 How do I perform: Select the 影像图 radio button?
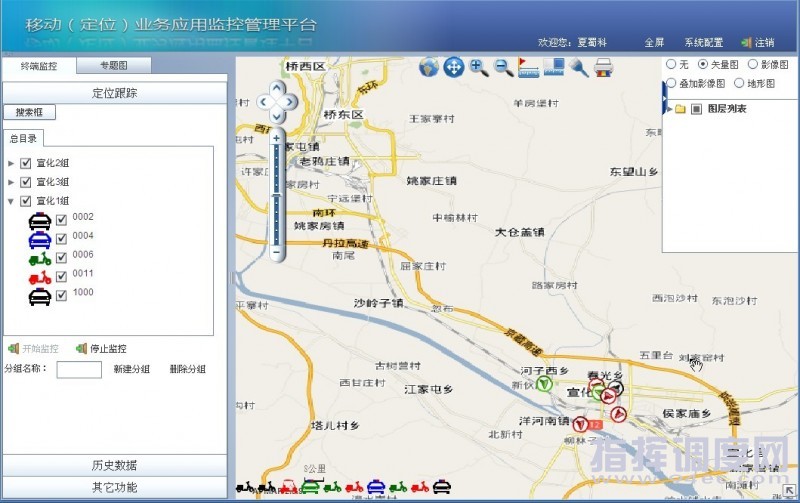(753, 64)
